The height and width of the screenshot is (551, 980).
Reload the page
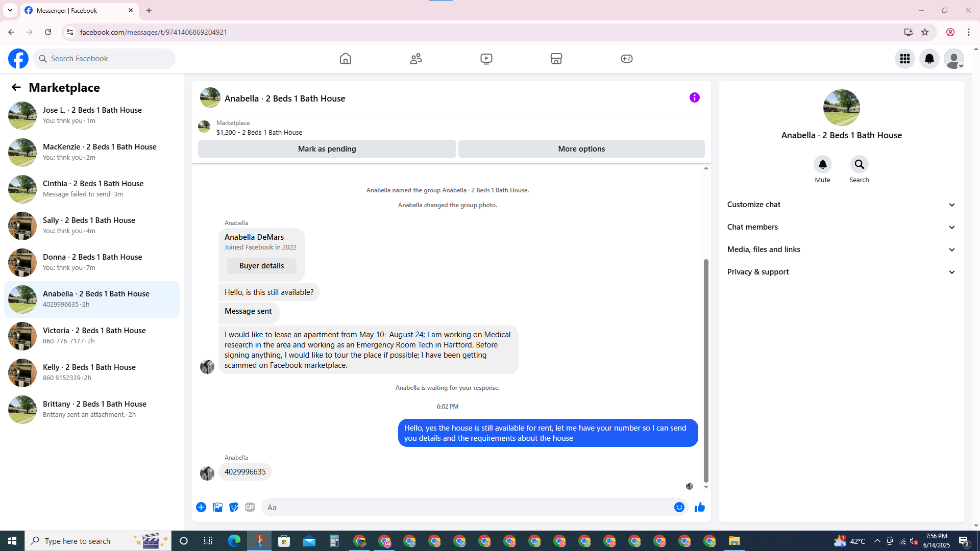(x=48, y=32)
